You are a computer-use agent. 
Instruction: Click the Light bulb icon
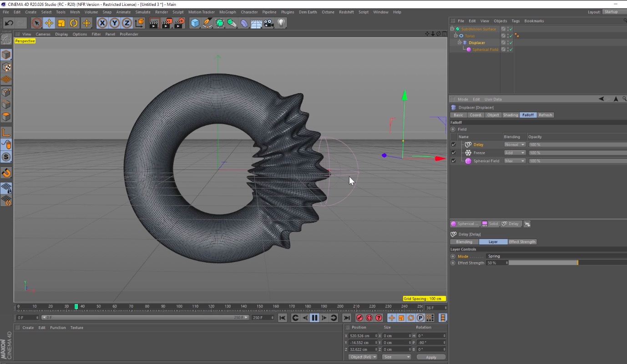point(281,23)
